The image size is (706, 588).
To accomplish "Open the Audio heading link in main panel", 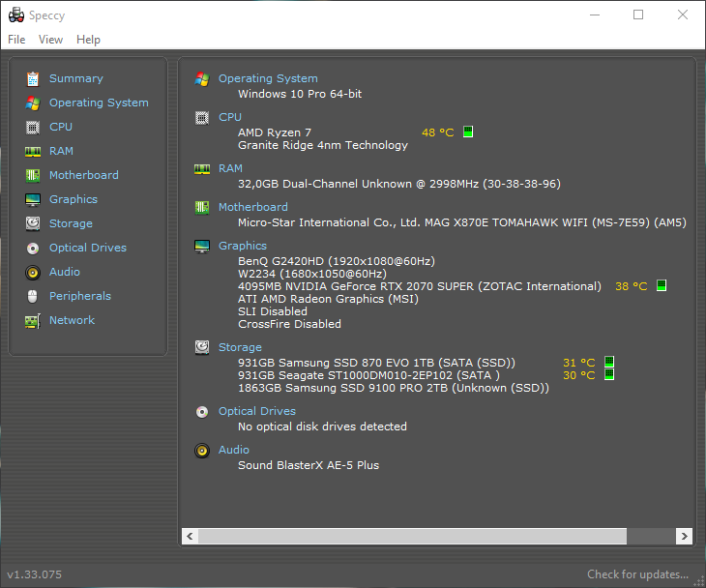I will (234, 451).
